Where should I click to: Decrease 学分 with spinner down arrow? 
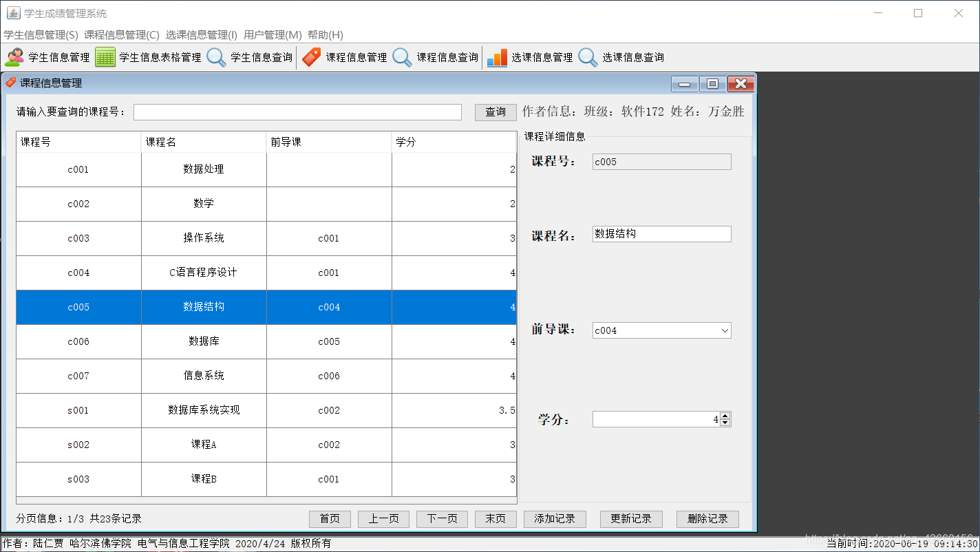coord(725,423)
